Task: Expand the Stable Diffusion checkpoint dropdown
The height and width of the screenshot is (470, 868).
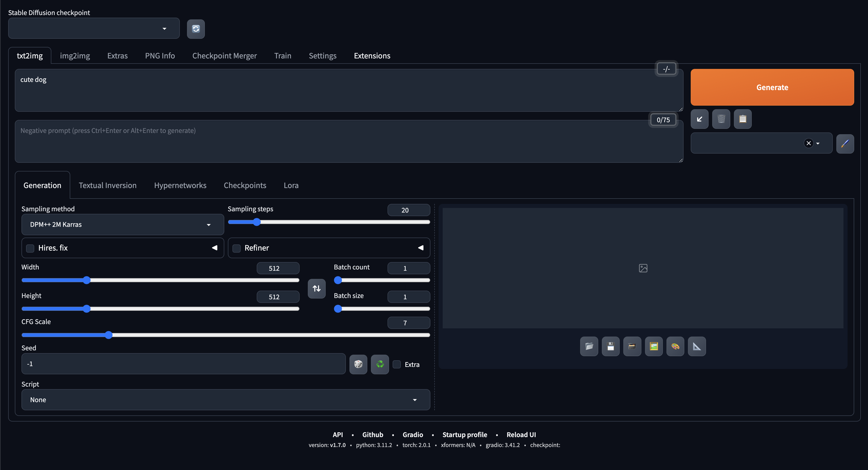Action: pyautogui.click(x=94, y=29)
